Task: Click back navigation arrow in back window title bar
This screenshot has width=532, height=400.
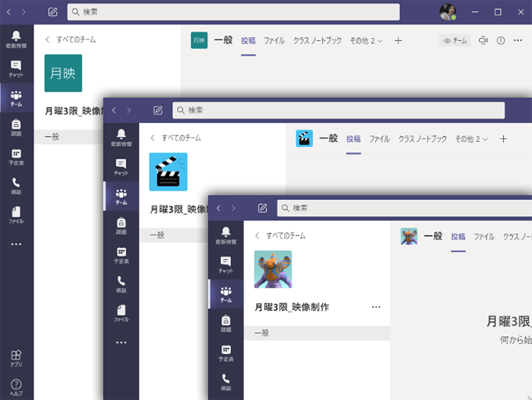Action: click(x=9, y=12)
